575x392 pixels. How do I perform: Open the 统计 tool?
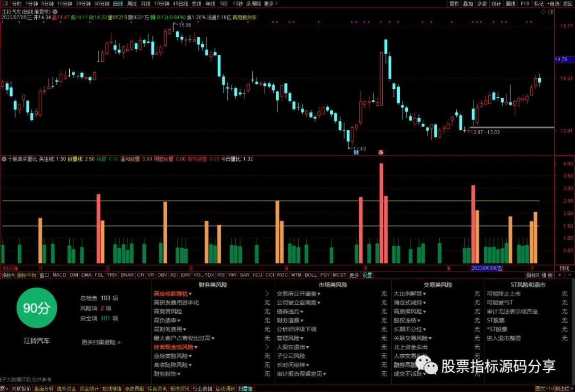point(496,3)
